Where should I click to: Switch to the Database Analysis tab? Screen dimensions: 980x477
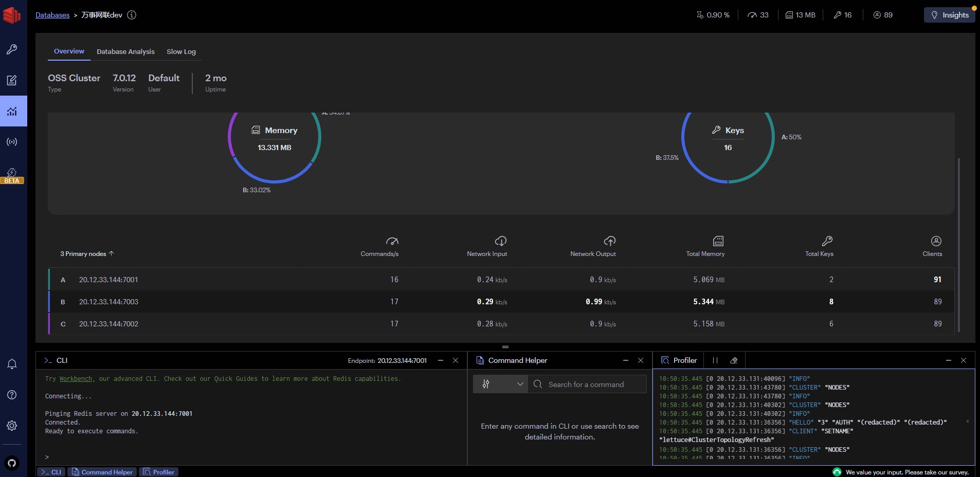click(125, 51)
